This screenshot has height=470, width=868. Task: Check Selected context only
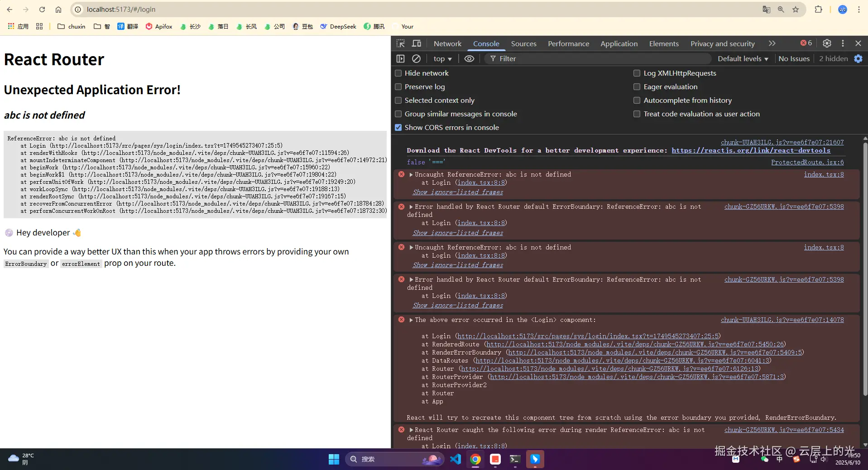(398, 101)
